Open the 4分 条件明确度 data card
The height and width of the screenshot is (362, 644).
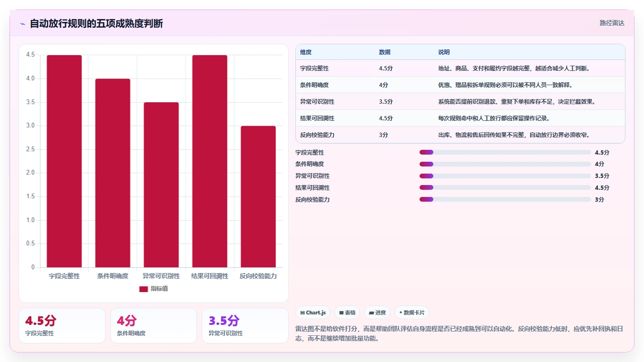[154, 325]
